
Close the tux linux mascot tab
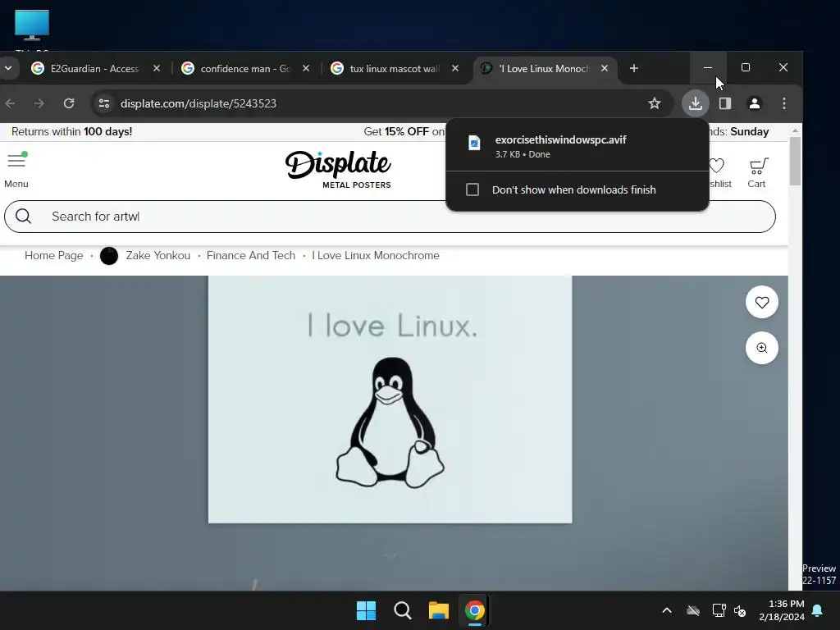click(x=454, y=69)
